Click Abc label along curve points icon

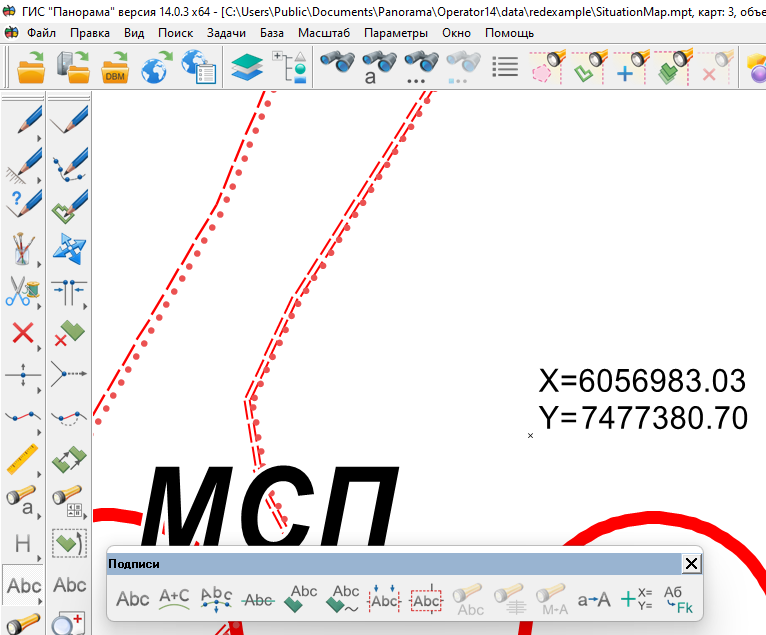coord(216,599)
